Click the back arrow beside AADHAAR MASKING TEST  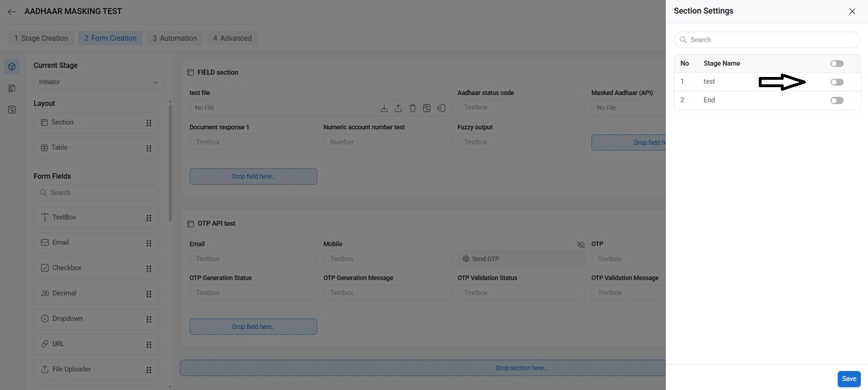pos(11,11)
